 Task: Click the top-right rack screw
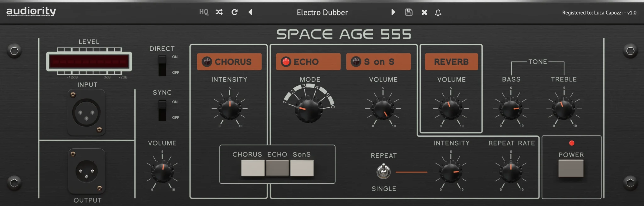(630, 51)
